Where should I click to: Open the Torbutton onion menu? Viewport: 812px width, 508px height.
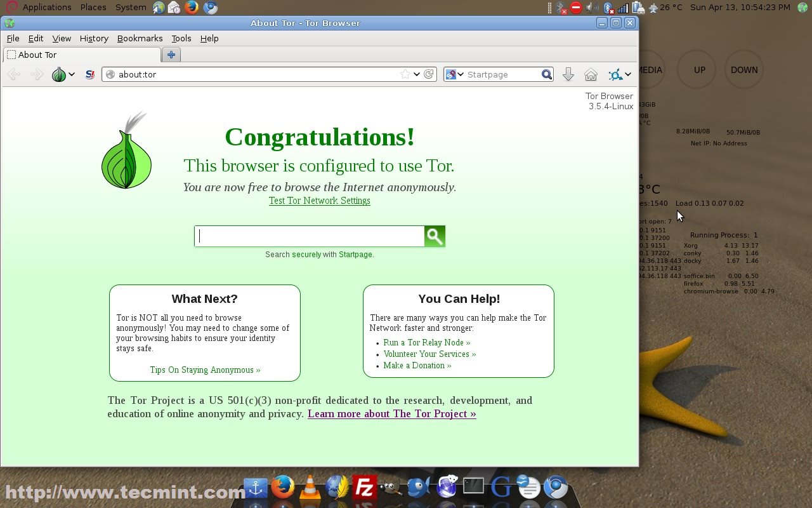[x=59, y=74]
